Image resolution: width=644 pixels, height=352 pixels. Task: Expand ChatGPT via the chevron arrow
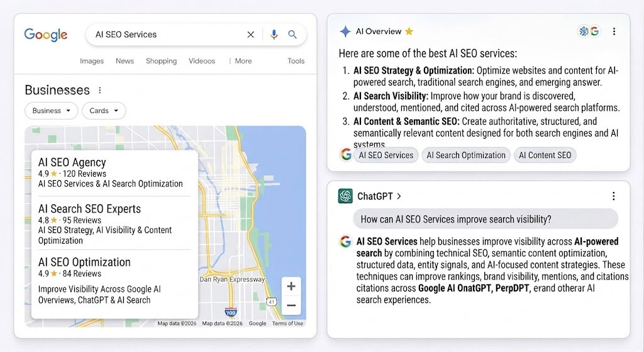399,196
